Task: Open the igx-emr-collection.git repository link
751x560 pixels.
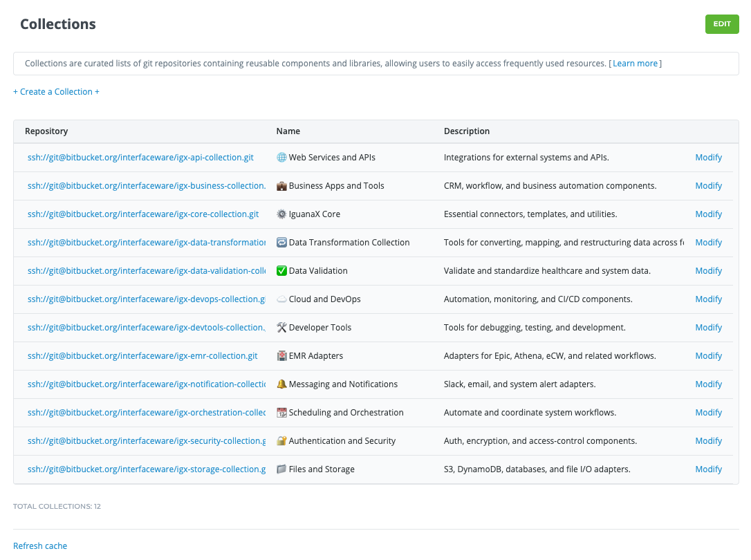Action: [142, 356]
